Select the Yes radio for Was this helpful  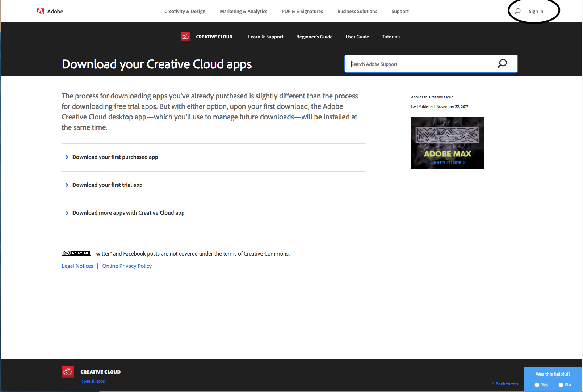pos(537,385)
